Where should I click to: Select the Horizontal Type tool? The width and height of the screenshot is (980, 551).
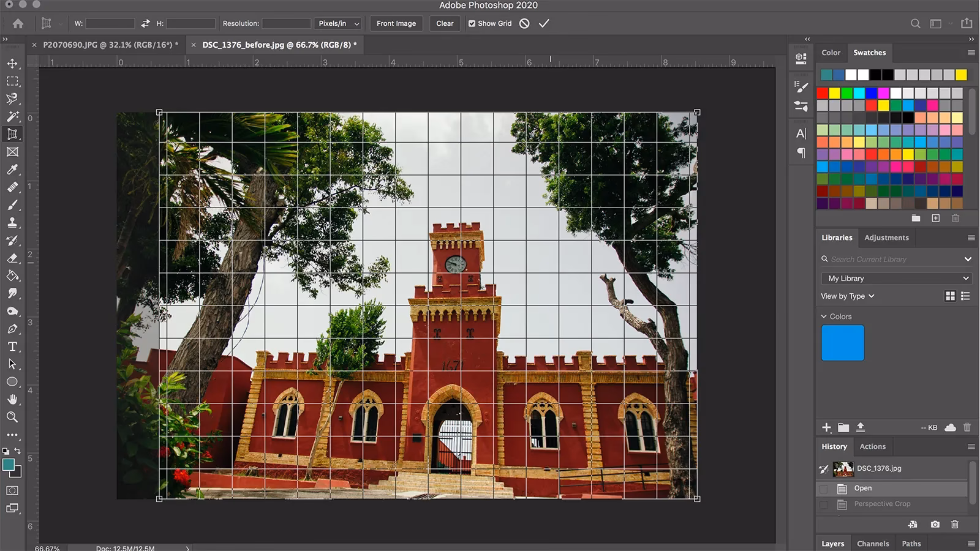[12, 347]
